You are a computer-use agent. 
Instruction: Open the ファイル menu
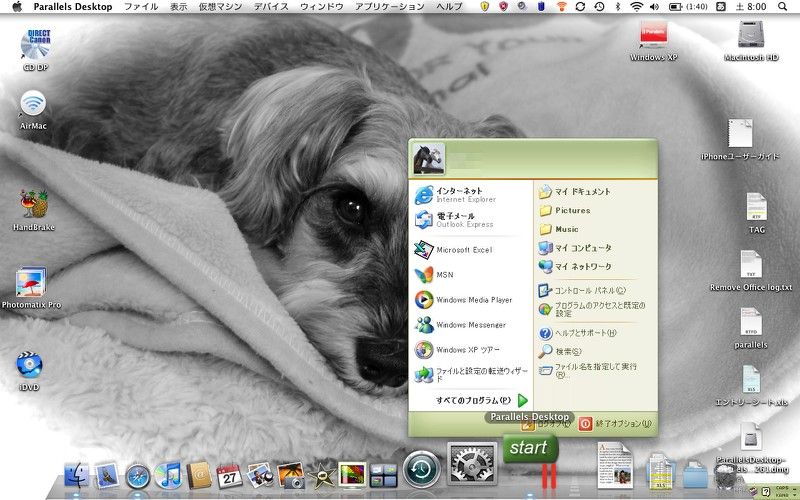[141, 7]
